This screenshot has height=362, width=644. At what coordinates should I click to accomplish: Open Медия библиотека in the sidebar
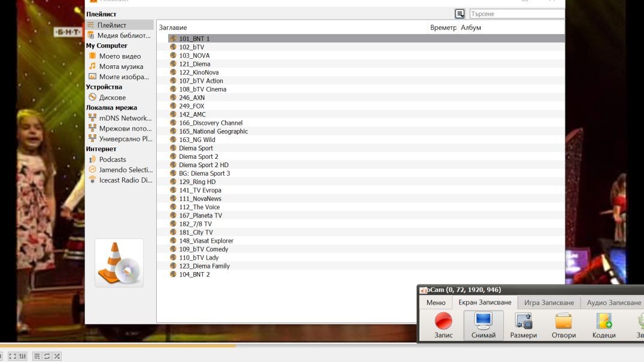pyautogui.click(x=120, y=35)
